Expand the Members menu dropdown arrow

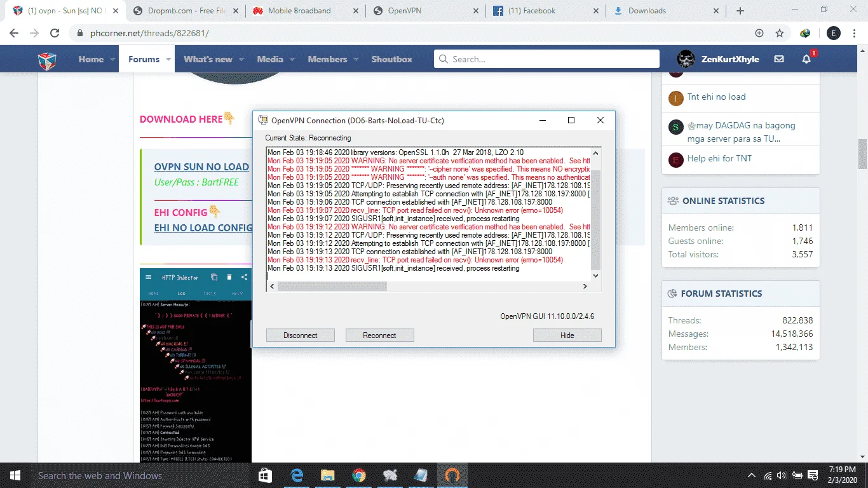[x=356, y=59]
